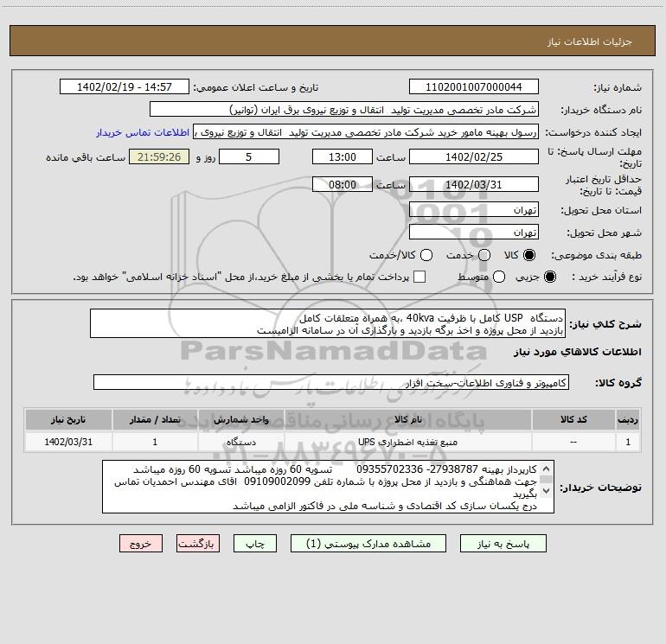Click the تاریخ نیاز column header
666x644 pixels.
click(68, 419)
